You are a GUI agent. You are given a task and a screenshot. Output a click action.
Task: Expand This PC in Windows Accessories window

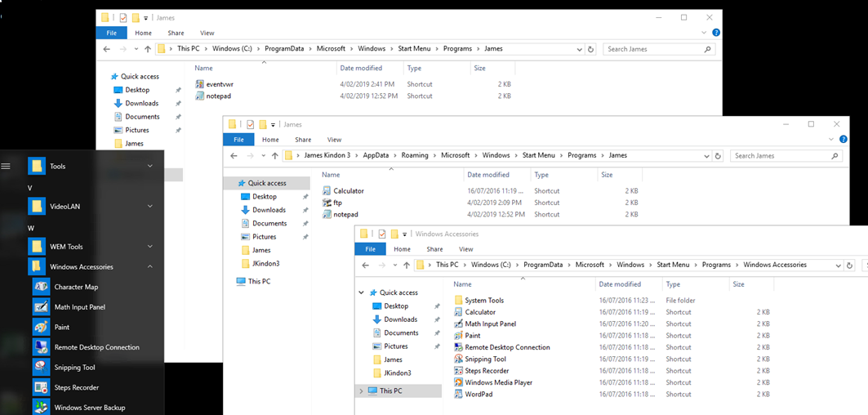(x=361, y=391)
